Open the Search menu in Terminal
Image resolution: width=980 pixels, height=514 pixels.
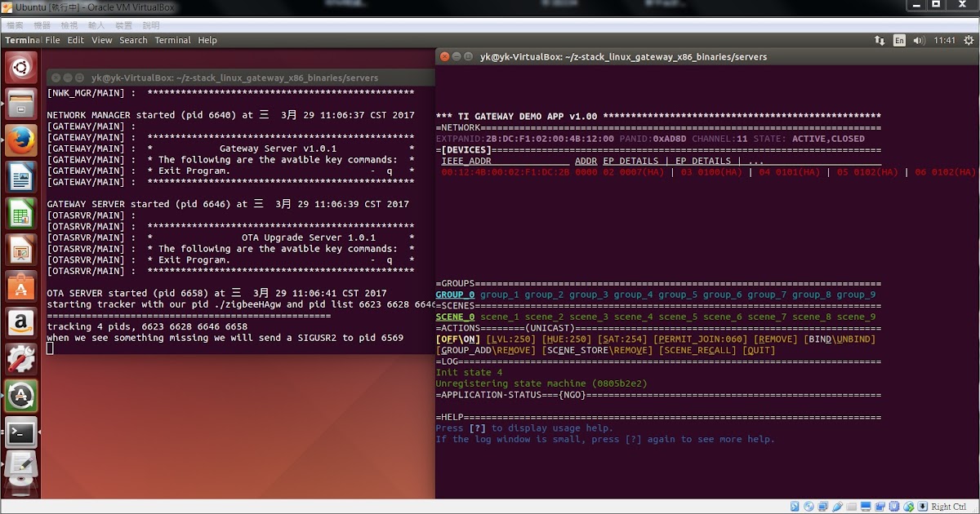[x=133, y=40]
